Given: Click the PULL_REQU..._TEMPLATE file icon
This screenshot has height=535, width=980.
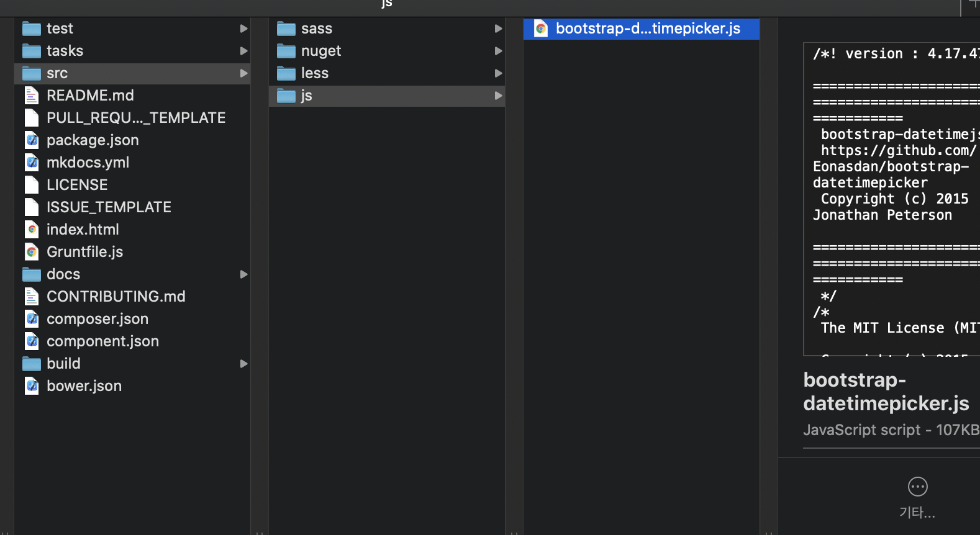Looking at the screenshot, I should pos(32,118).
